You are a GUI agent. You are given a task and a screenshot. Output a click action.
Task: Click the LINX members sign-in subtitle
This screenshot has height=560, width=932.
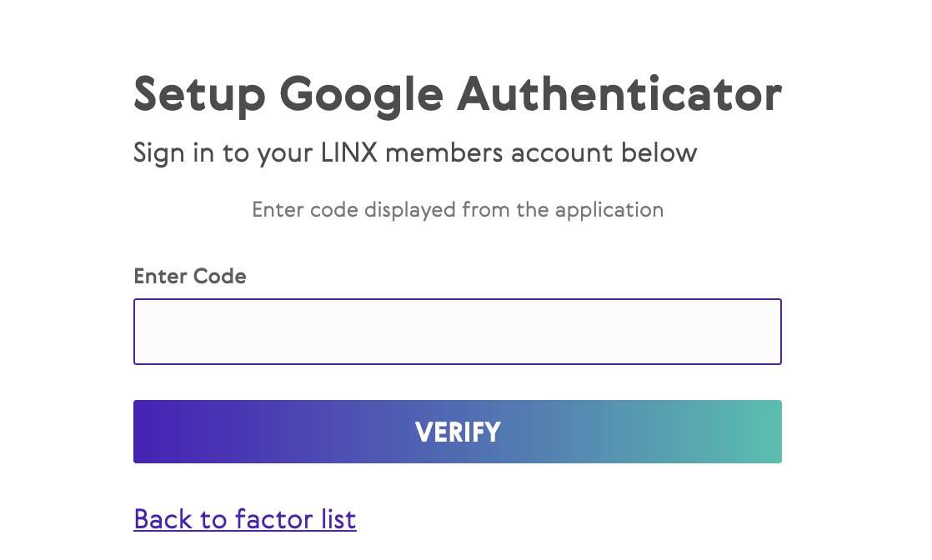click(415, 153)
